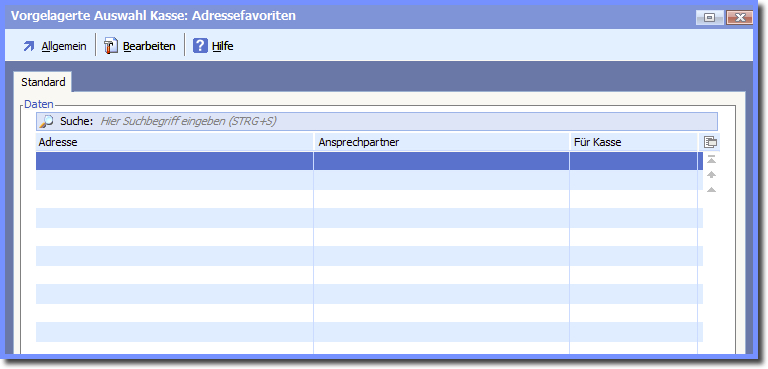Open the Allgemein menu

pyautogui.click(x=64, y=47)
